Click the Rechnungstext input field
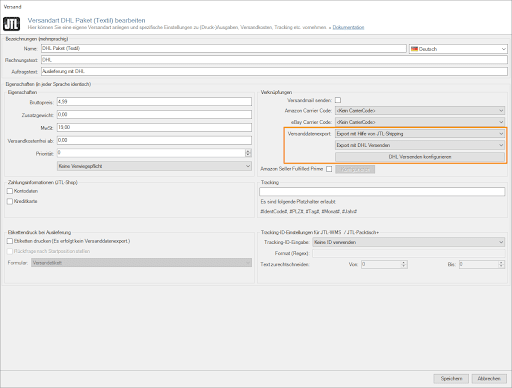Screen dimensions: 512x388 274,60
